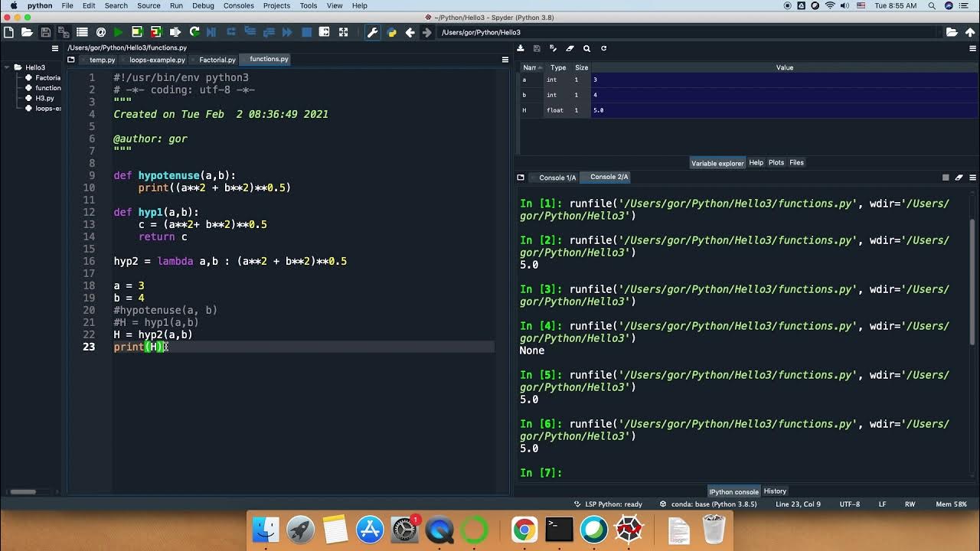The image size is (980, 551).
Task: Run the file with the green play button
Action: tap(118, 32)
